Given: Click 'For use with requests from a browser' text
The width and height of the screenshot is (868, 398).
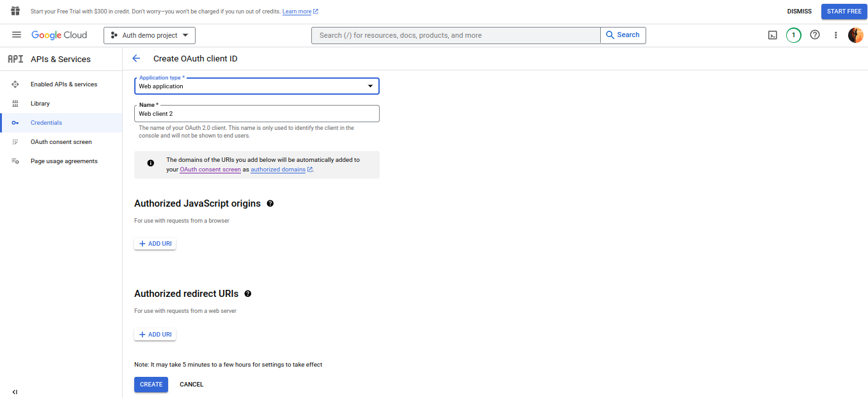Looking at the screenshot, I should [x=182, y=221].
